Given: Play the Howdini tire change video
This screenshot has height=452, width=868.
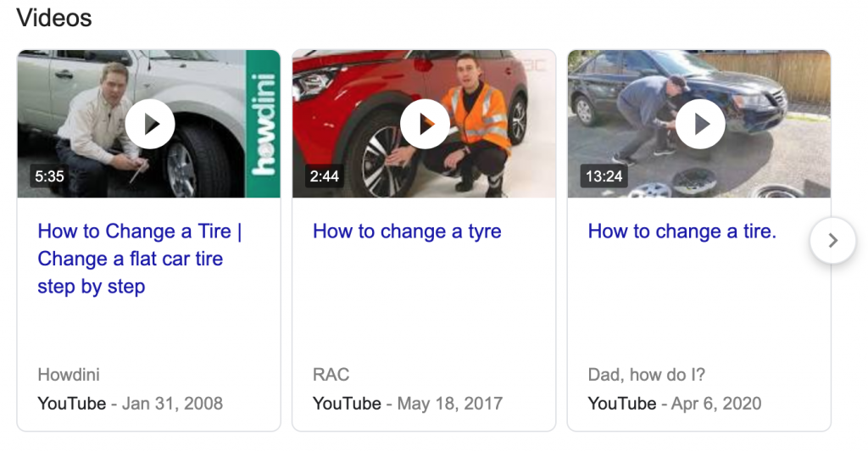Looking at the screenshot, I should point(150,124).
